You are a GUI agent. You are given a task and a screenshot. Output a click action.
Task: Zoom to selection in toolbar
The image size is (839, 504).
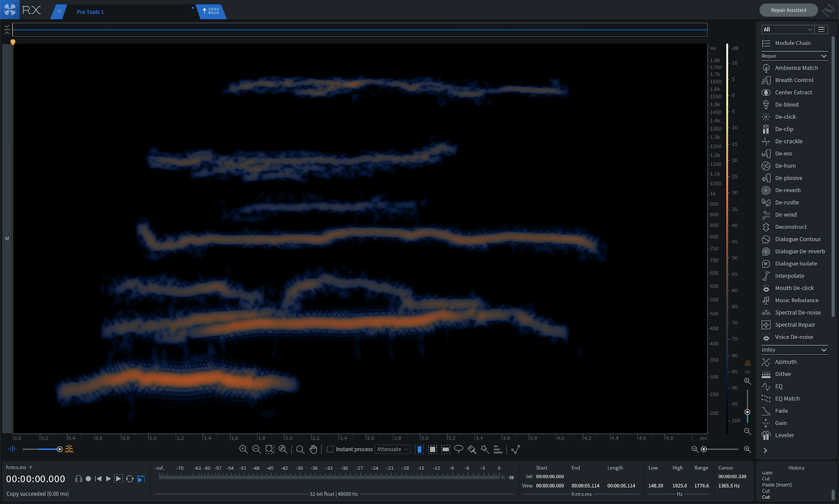[270, 449]
